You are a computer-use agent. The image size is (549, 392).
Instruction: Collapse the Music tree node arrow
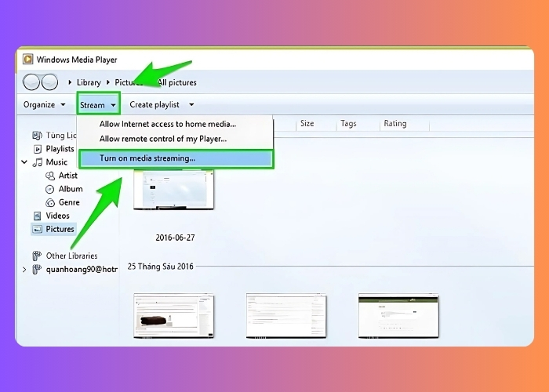pyautogui.click(x=24, y=162)
